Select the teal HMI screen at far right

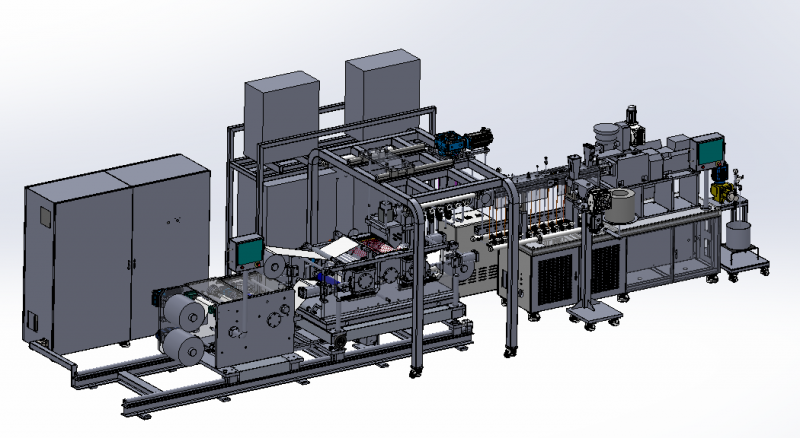710,149
